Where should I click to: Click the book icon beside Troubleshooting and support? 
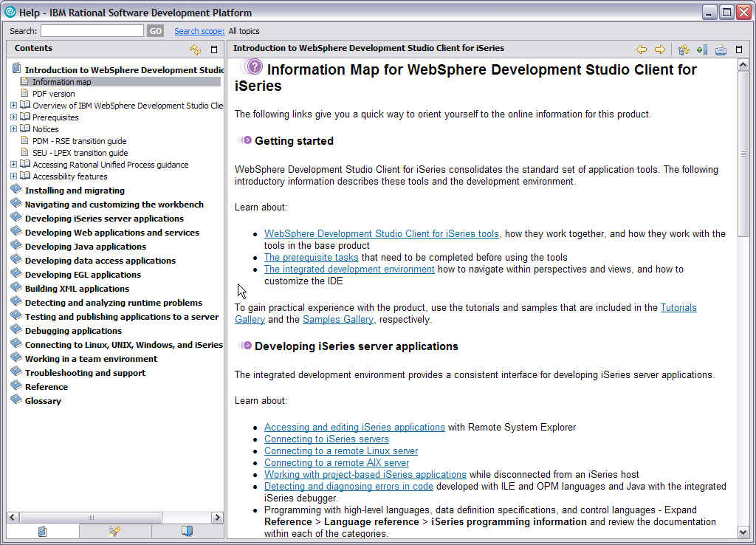click(x=16, y=371)
